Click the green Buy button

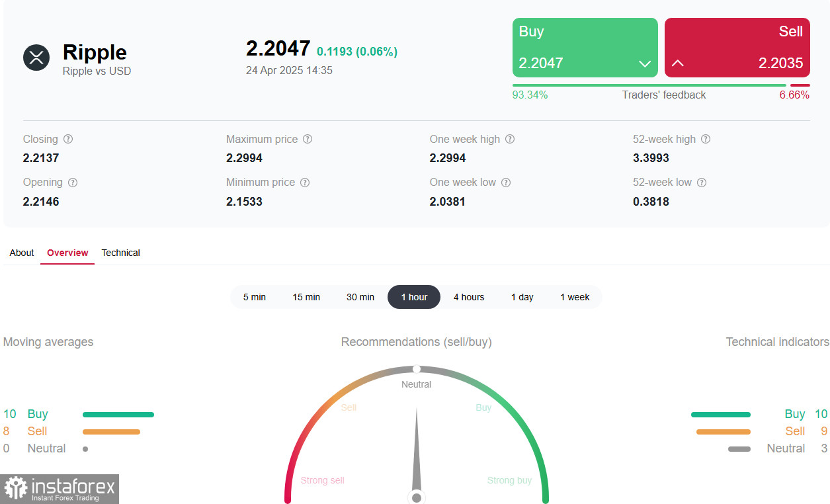585,48
